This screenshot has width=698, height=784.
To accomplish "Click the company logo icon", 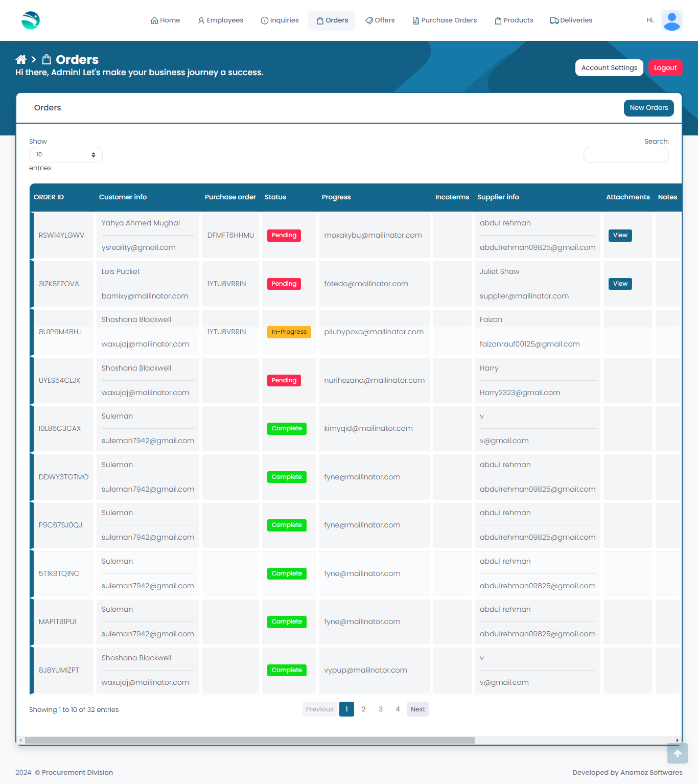I will pyautogui.click(x=31, y=20).
